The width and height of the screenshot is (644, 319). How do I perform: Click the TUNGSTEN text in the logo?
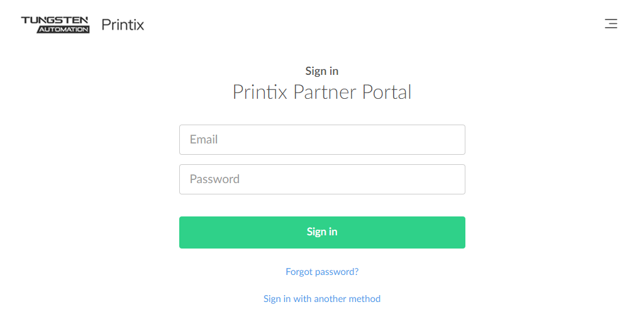pos(55,20)
